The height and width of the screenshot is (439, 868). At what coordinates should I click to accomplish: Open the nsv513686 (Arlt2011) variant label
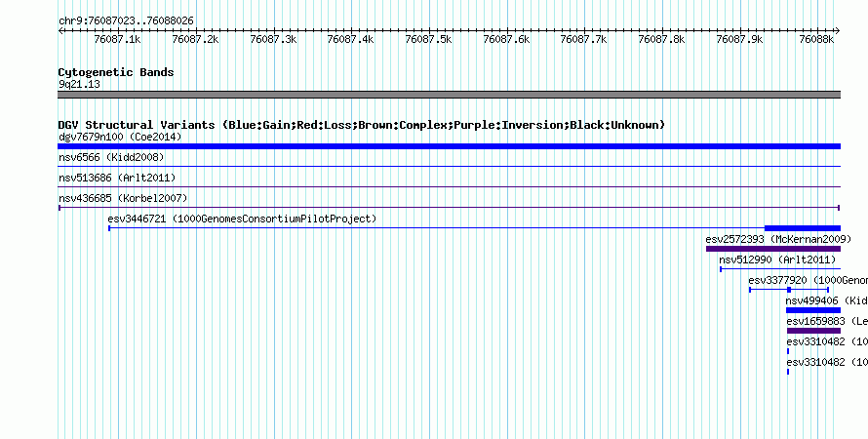[x=117, y=179]
